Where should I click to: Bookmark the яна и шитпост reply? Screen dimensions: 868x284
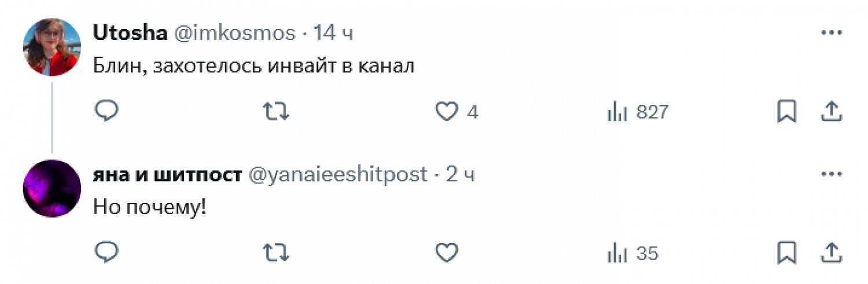point(786,253)
